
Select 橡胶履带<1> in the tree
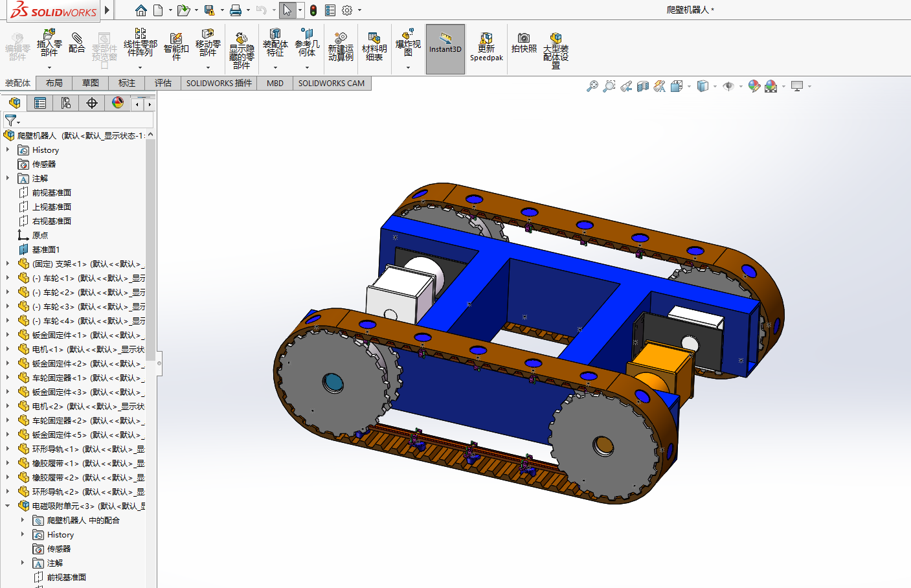(x=81, y=463)
